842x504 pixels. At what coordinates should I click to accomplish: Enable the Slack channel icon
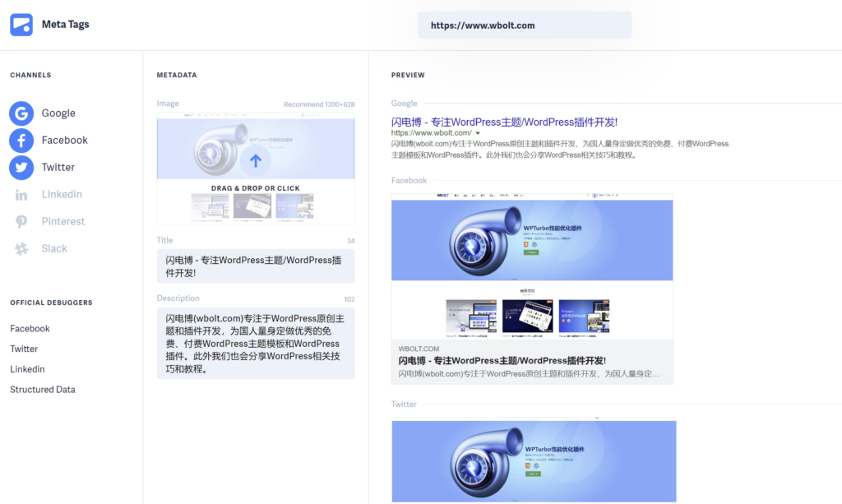pyautogui.click(x=21, y=248)
